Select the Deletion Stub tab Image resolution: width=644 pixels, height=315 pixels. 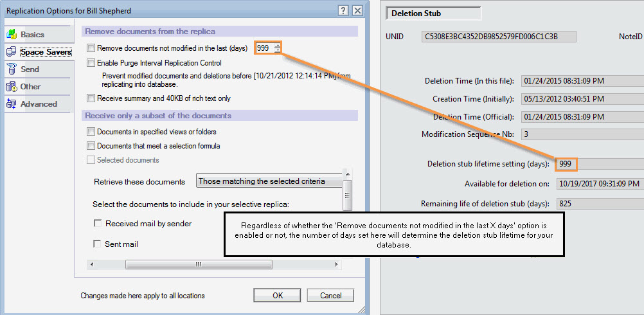[x=433, y=14]
